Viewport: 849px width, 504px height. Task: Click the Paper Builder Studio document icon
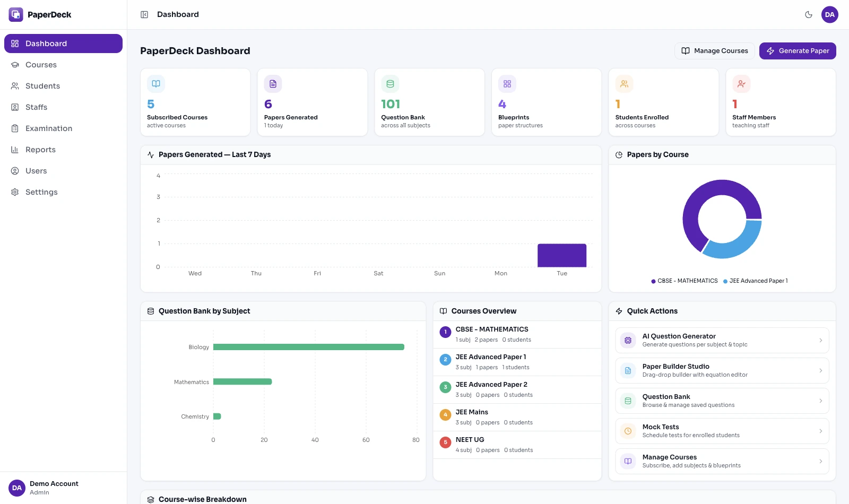[628, 371]
